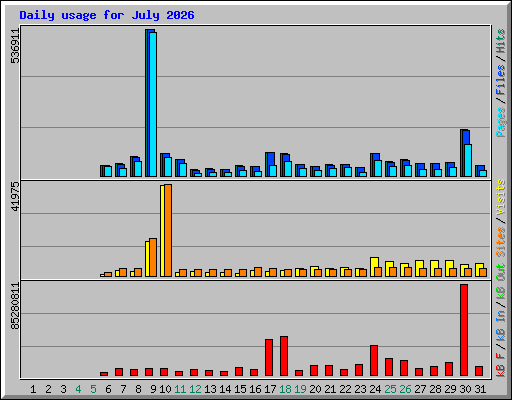Click green day 25 axis label
The height and width of the screenshot is (400, 512).
click(390, 389)
